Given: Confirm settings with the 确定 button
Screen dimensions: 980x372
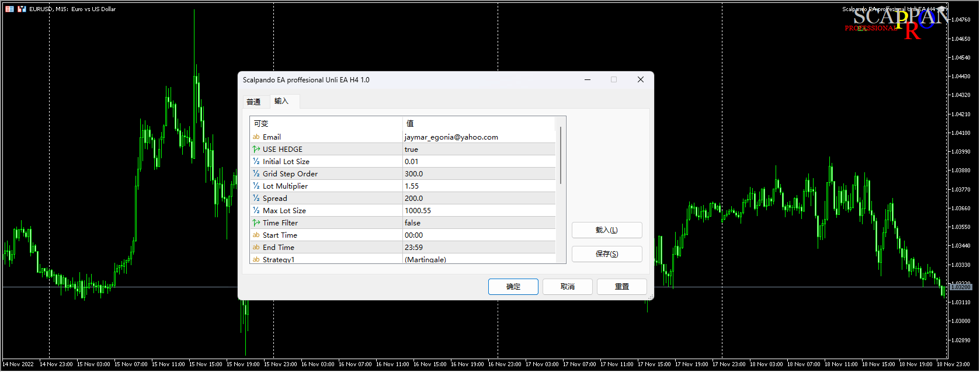Looking at the screenshot, I should click(513, 287).
